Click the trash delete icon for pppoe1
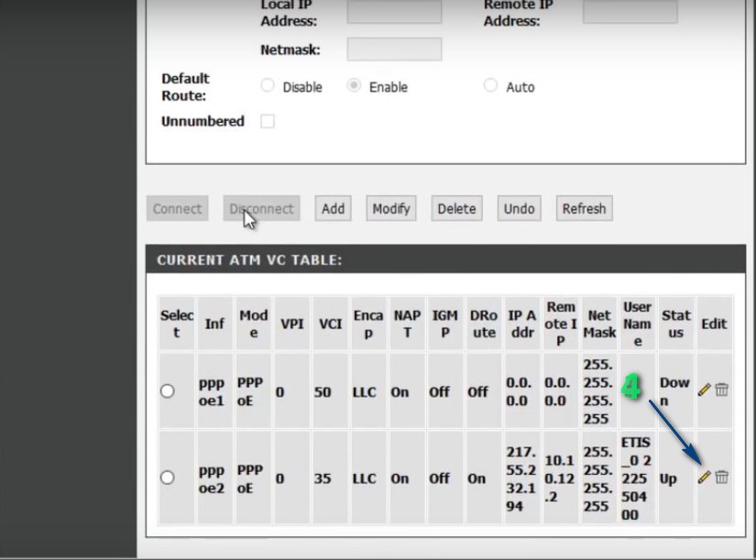 point(721,390)
